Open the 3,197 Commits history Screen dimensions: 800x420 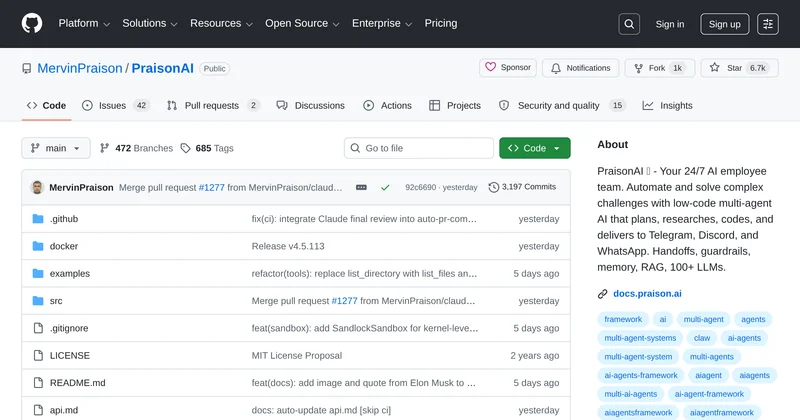[522, 187]
